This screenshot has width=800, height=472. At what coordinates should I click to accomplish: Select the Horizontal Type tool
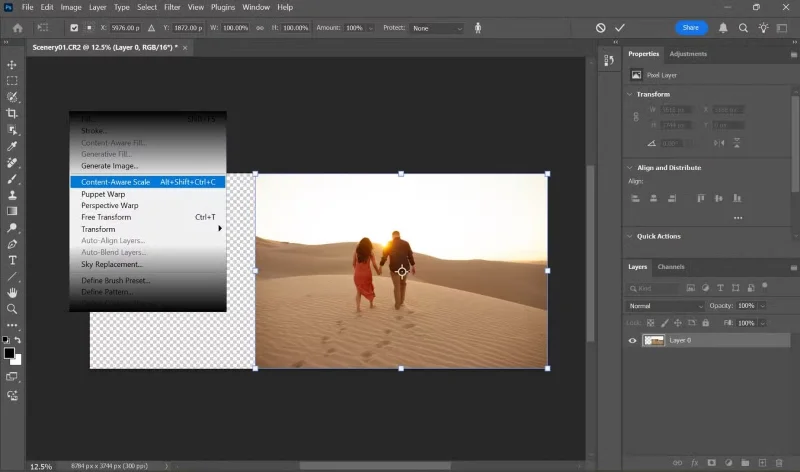[12, 260]
